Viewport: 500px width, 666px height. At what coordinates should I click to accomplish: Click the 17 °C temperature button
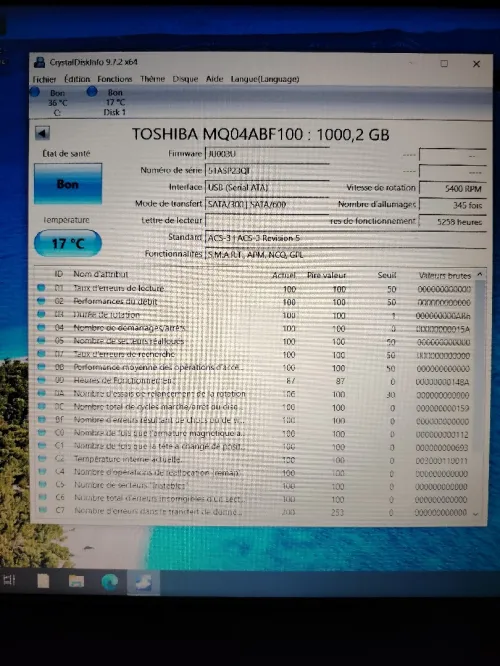pos(68,243)
